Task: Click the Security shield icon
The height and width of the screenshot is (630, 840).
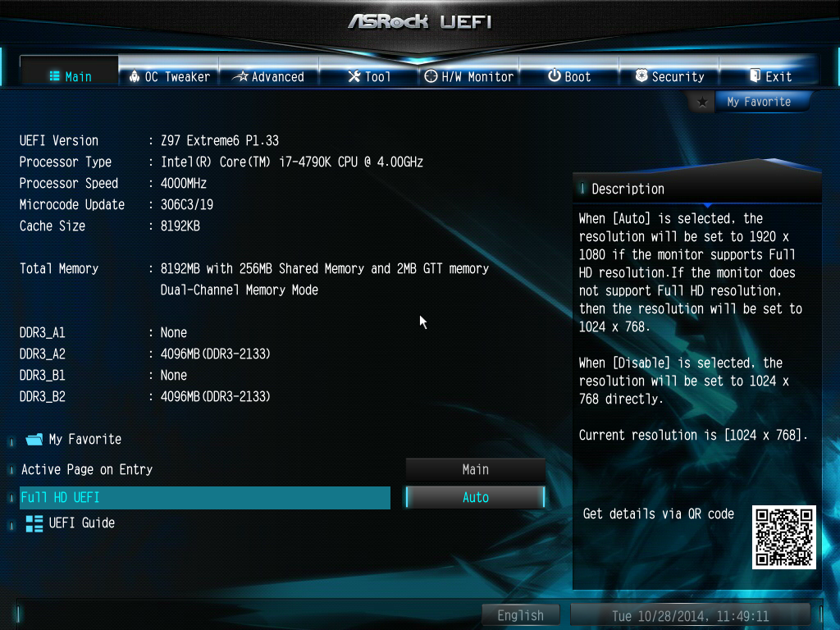Action: (x=641, y=75)
